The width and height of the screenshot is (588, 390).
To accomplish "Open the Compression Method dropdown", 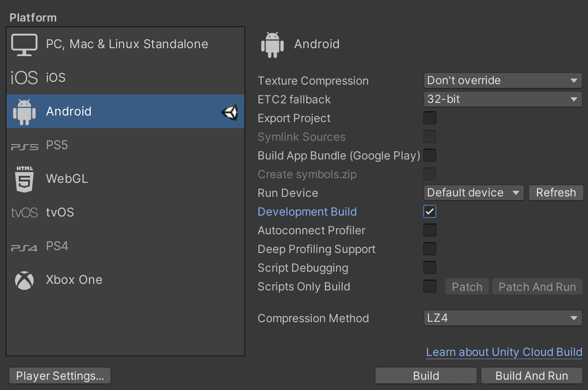I will coord(502,318).
